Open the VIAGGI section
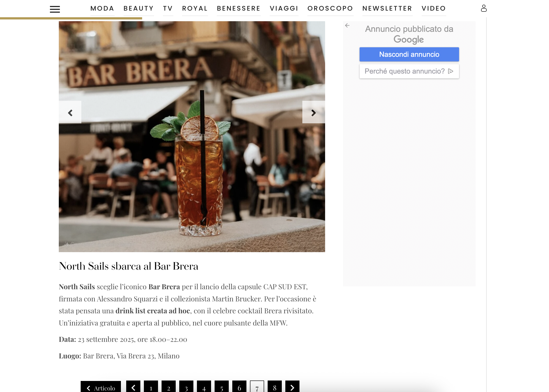Viewport: 549px width, 392px height. pyautogui.click(x=284, y=8)
